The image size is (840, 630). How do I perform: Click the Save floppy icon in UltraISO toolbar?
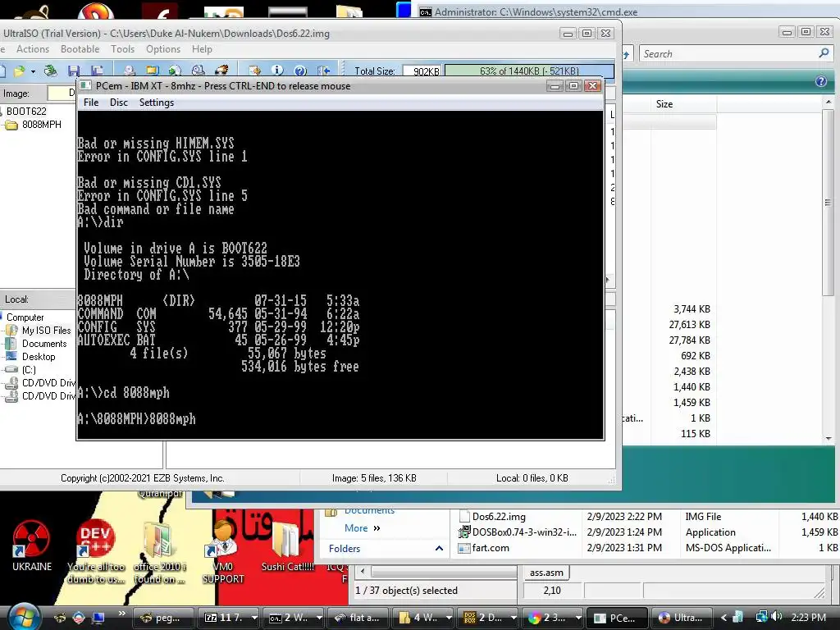click(x=74, y=71)
